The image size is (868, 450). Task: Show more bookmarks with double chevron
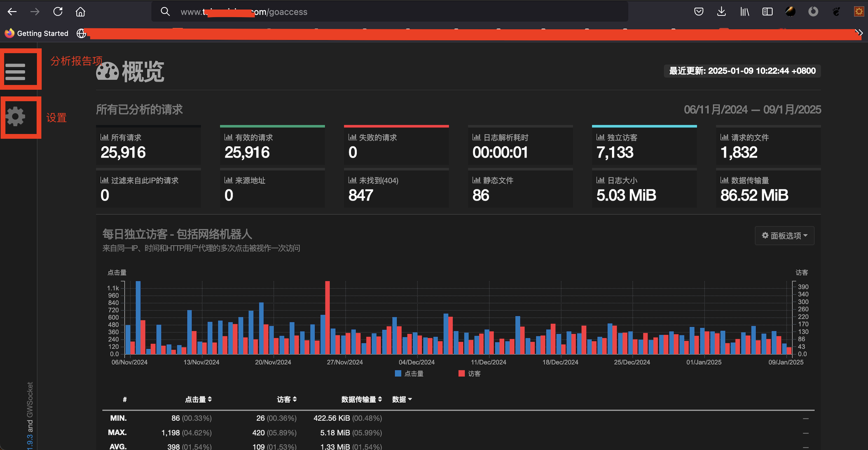click(859, 33)
